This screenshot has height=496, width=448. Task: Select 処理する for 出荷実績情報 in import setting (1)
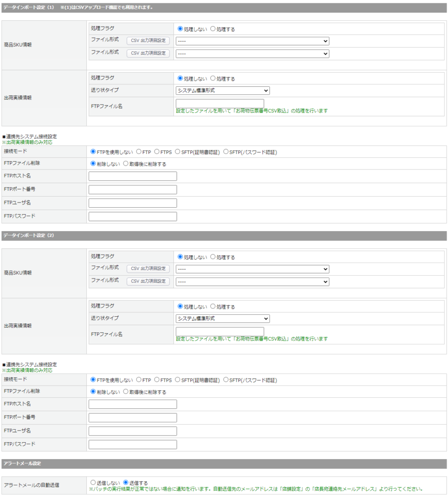[213, 78]
